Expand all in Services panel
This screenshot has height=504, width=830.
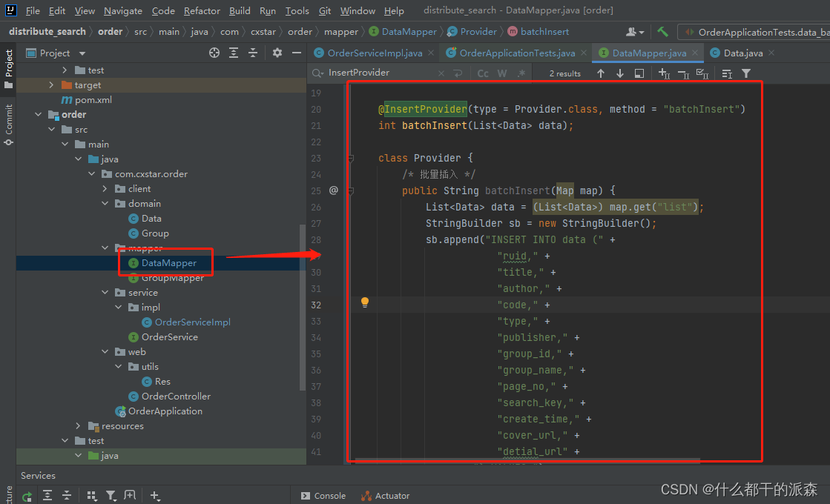[x=47, y=496]
